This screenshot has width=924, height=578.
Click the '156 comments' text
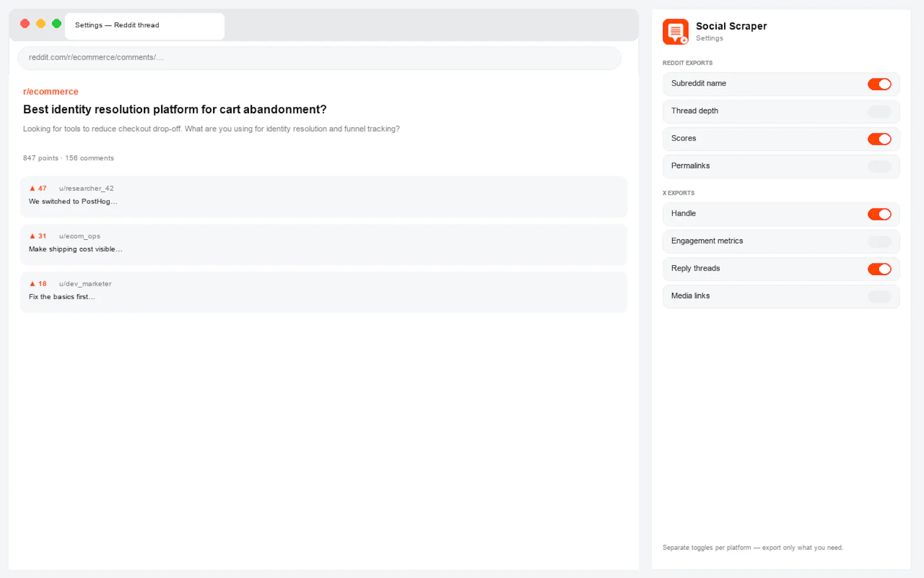(90, 158)
